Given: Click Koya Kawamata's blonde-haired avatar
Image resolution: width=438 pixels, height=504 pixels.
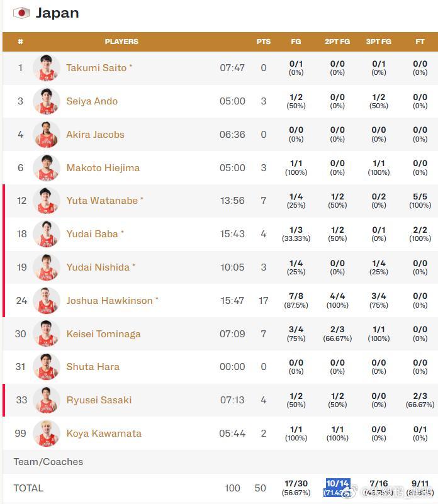Looking at the screenshot, I should 47,434.
